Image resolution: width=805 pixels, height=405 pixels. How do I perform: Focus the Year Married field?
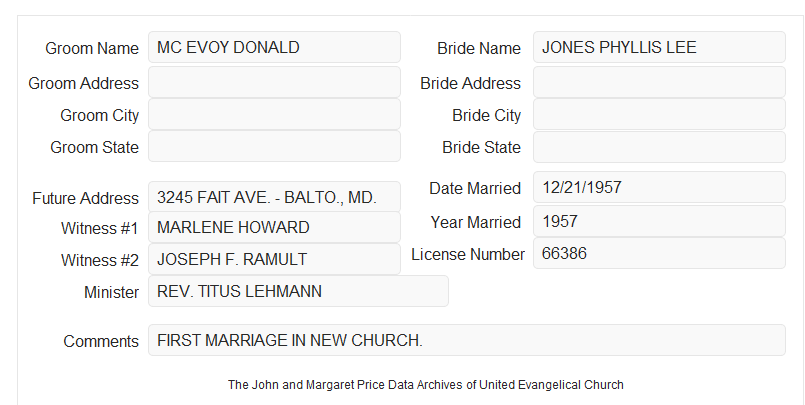(x=659, y=221)
